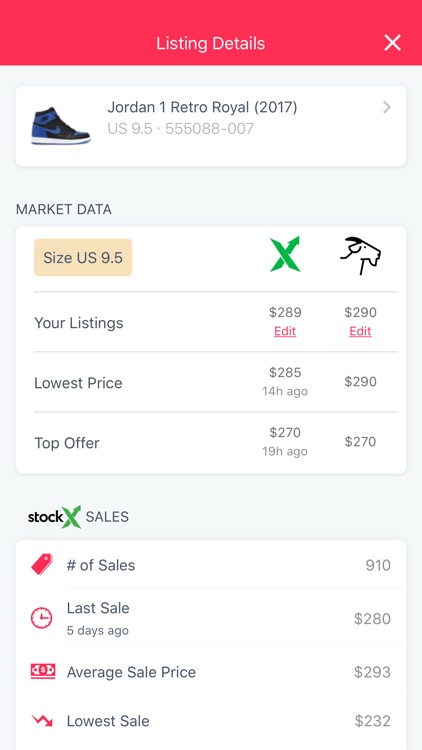Tap the StockX Sales header logo
Screen dimensions: 422x750
point(55,517)
